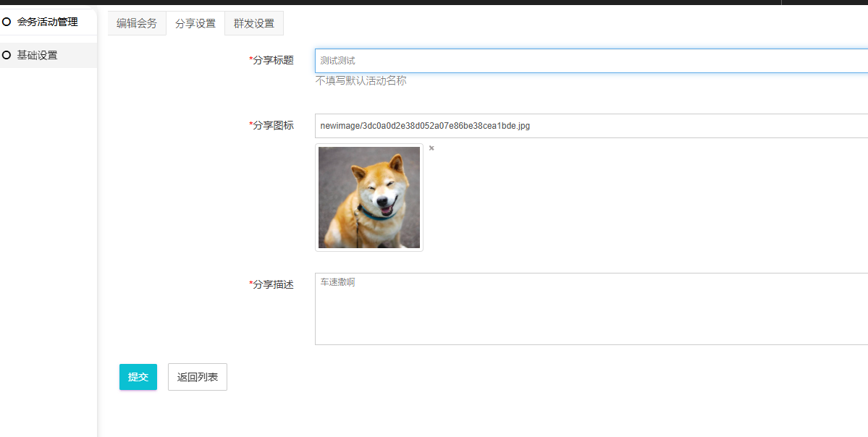Click inside the 分享描述 text area
The height and width of the screenshot is (437, 868).
click(x=591, y=309)
